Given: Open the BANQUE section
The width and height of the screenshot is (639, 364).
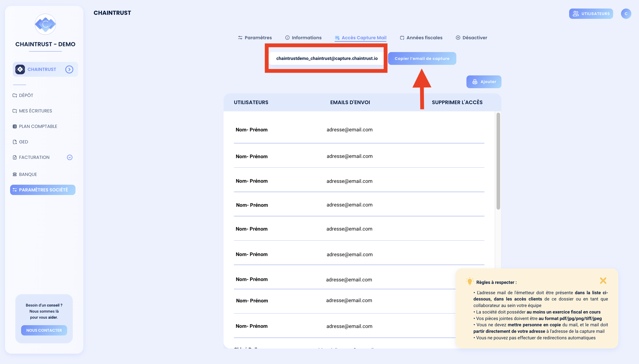Looking at the screenshot, I should tap(25, 174).
